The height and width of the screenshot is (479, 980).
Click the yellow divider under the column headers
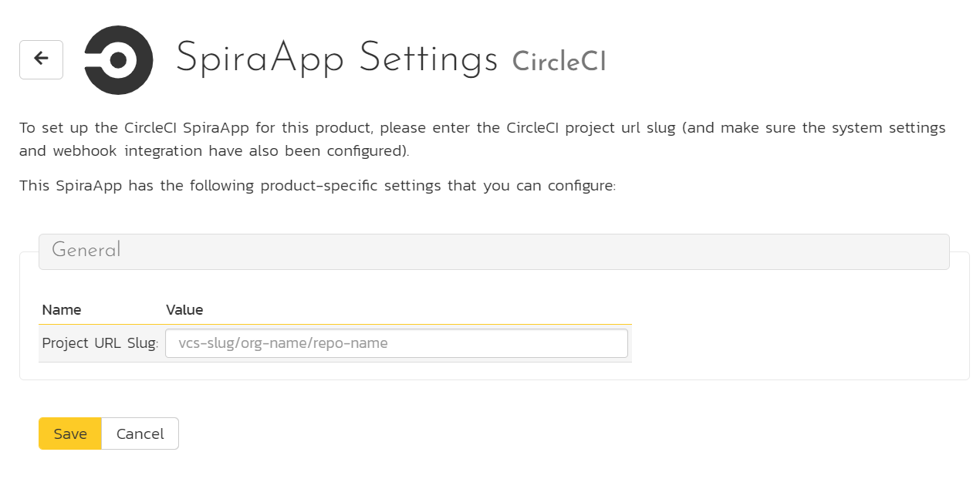[x=335, y=324]
